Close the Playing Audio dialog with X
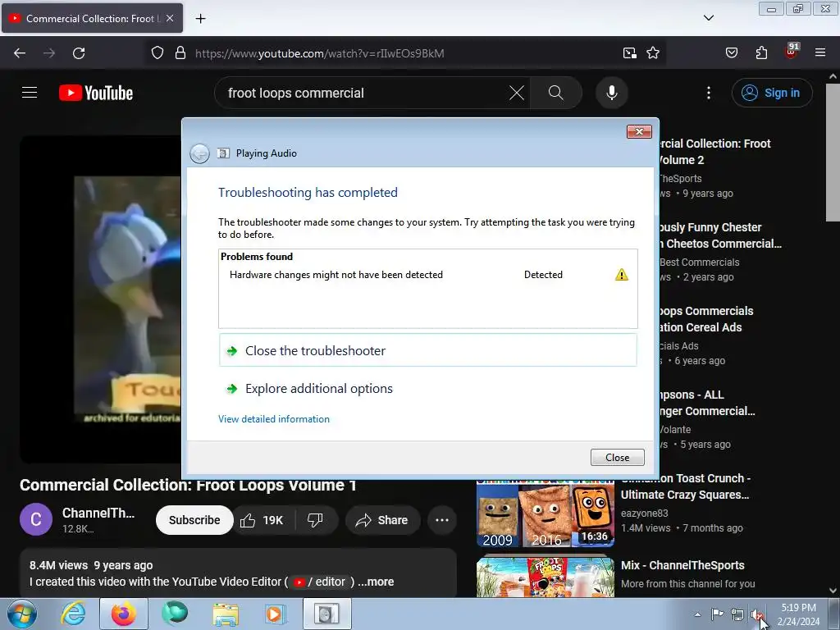The width and height of the screenshot is (840, 630). pyautogui.click(x=639, y=132)
